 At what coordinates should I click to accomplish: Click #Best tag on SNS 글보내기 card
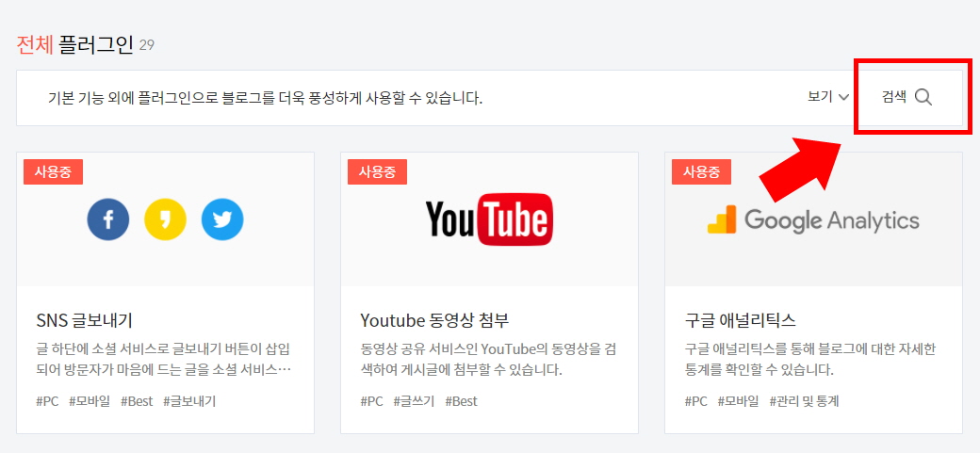tap(137, 401)
